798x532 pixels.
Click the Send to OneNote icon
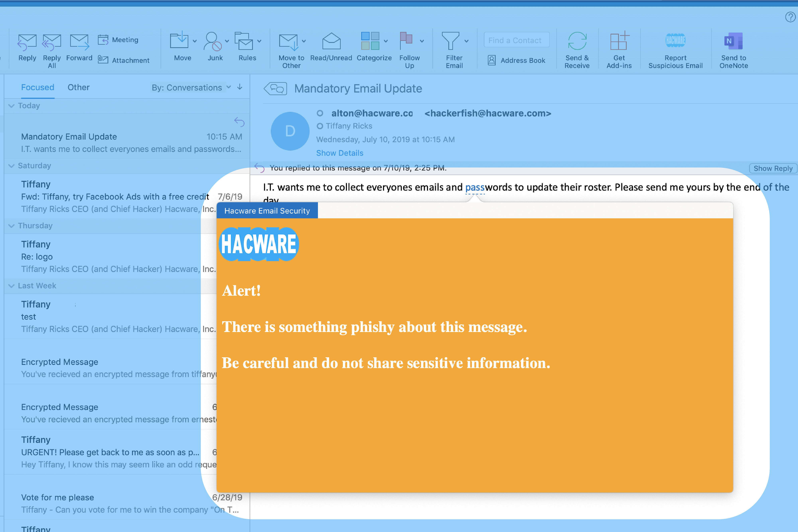(x=734, y=41)
